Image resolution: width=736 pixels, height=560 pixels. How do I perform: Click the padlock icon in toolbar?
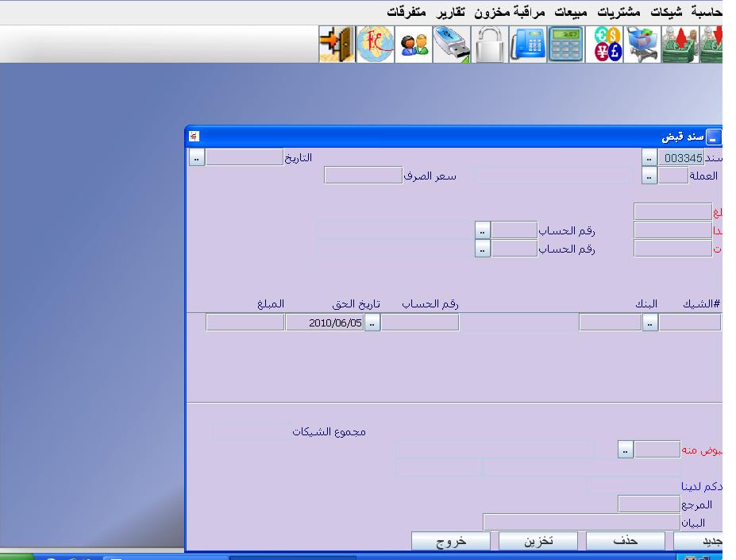(x=490, y=44)
